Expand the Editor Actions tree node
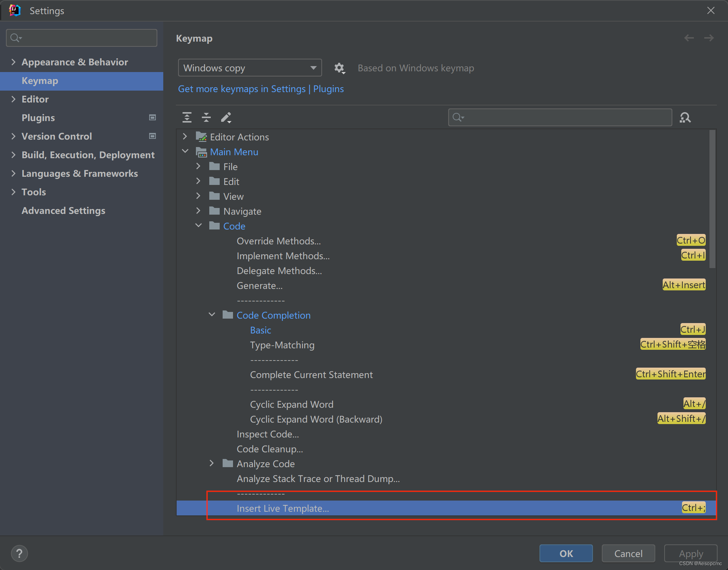The image size is (728, 570). pyautogui.click(x=185, y=137)
